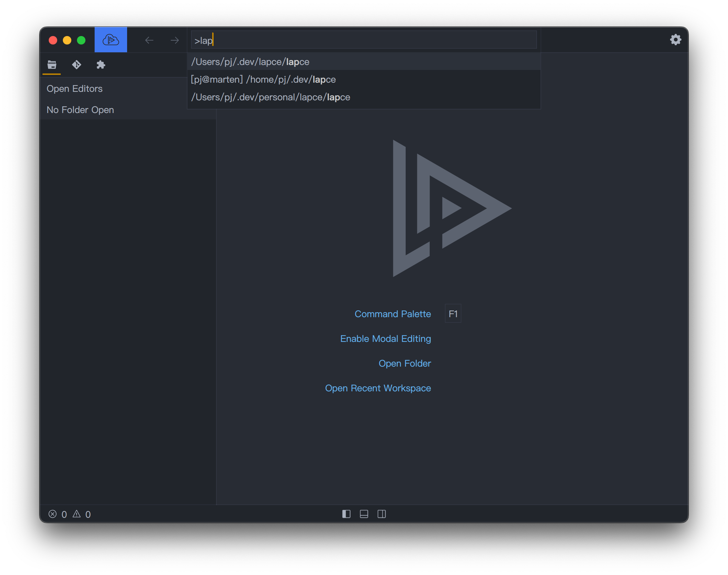Click the warnings triangle in status bar

tap(77, 514)
